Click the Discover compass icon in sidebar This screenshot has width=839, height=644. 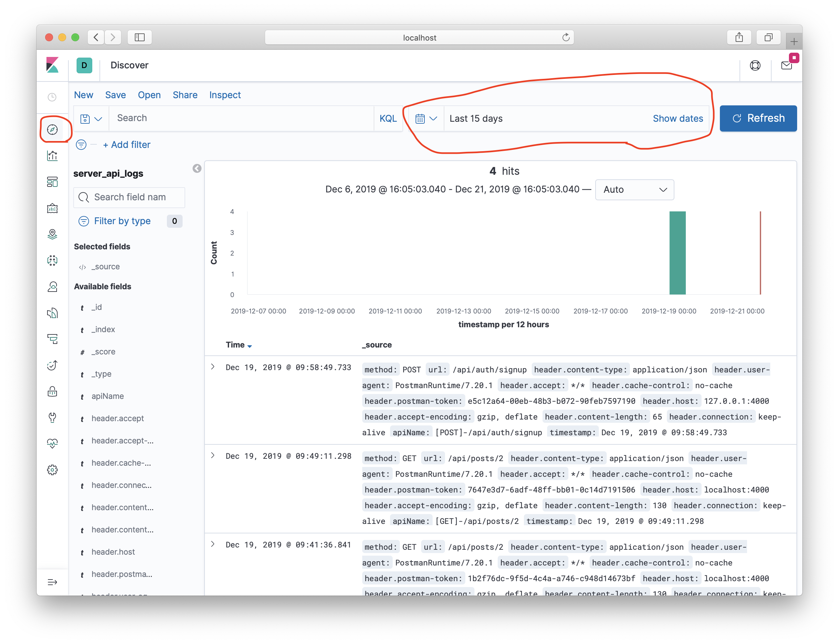(x=53, y=130)
